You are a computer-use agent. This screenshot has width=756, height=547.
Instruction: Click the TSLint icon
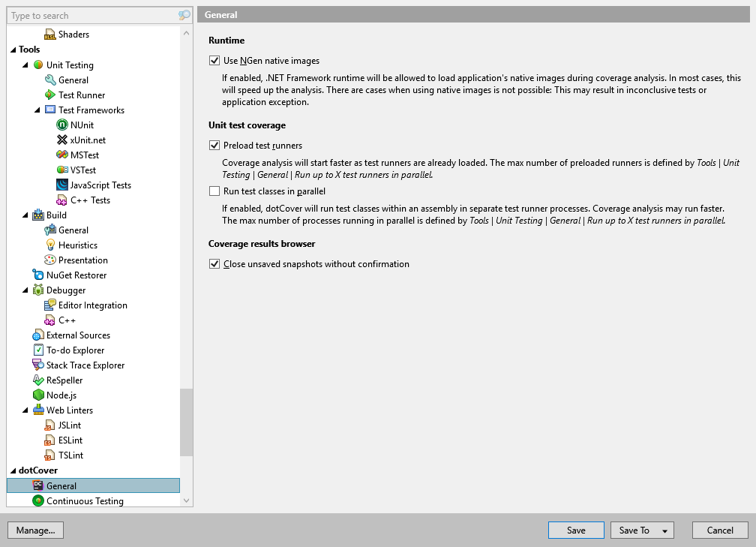(50, 455)
